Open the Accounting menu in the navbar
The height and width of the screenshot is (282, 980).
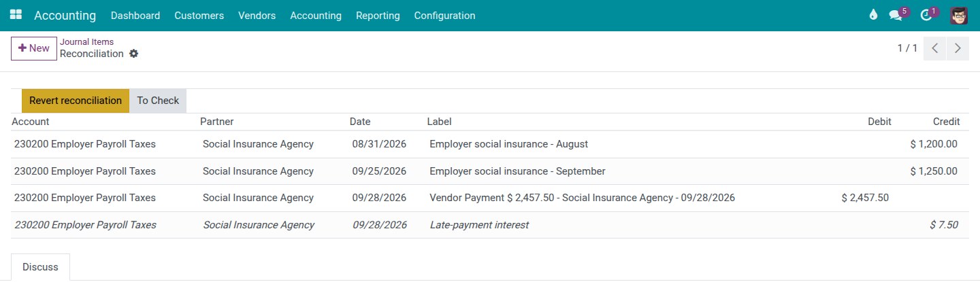[x=316, y=15]
